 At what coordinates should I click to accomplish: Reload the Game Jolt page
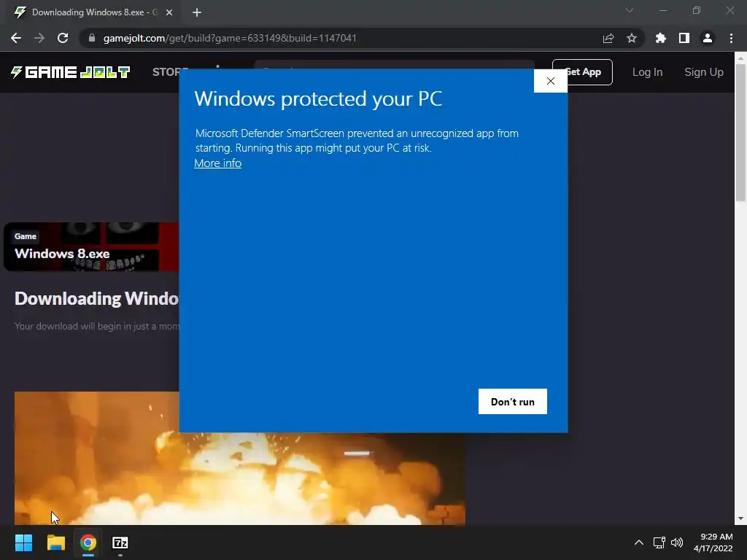pyautogui.click(x=63, y=38)
